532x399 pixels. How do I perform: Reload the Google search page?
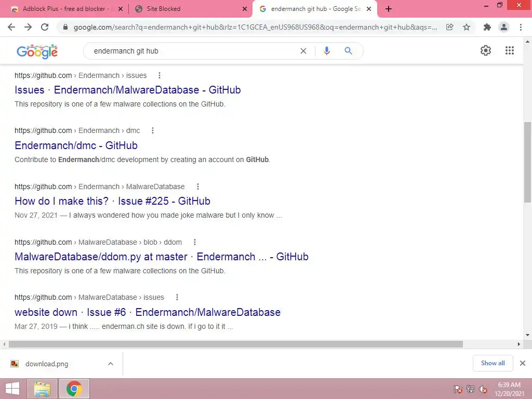coord(45,27)
